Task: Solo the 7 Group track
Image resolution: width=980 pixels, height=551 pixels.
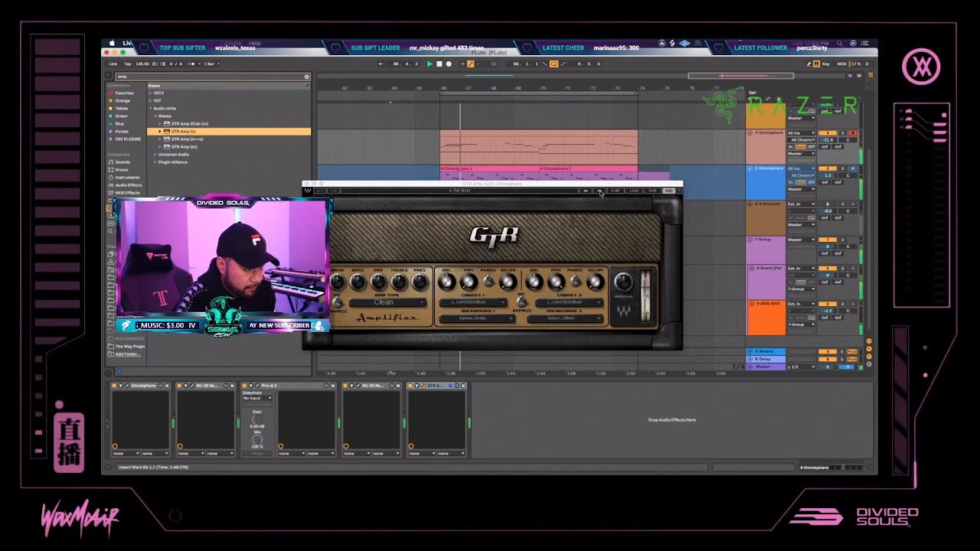Action: pyautogui.click(x=843, y=240)
